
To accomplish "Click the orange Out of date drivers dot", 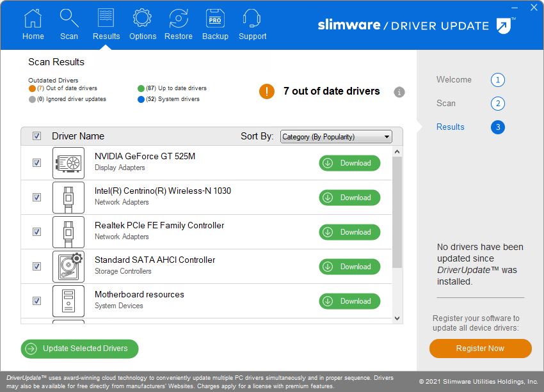I will [32, 89].
